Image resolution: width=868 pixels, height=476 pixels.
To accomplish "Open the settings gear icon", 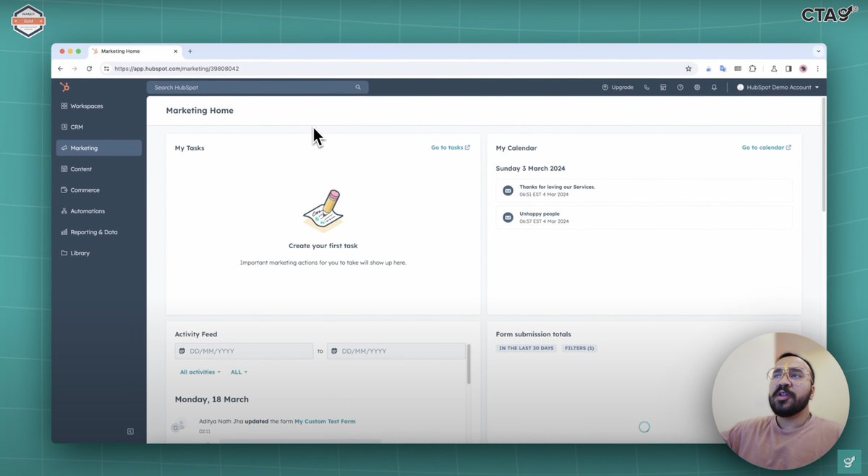I will click(697, 87).
